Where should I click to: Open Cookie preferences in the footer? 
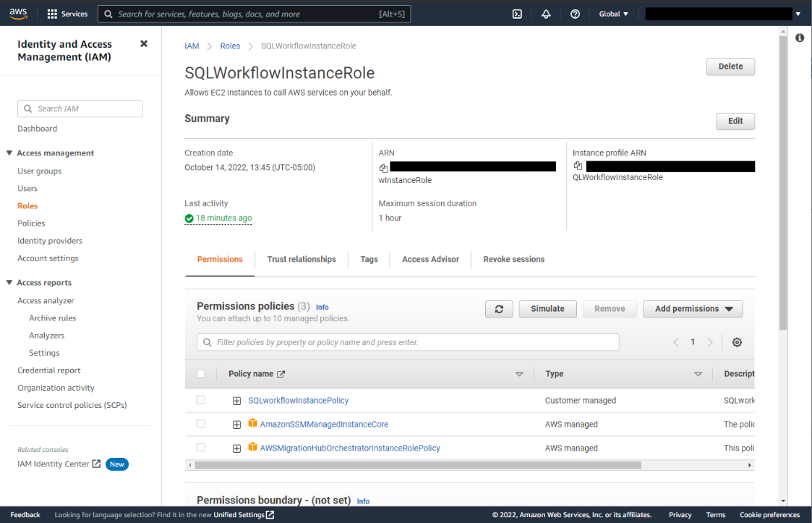pyautogui.click(x=769, y=515)
